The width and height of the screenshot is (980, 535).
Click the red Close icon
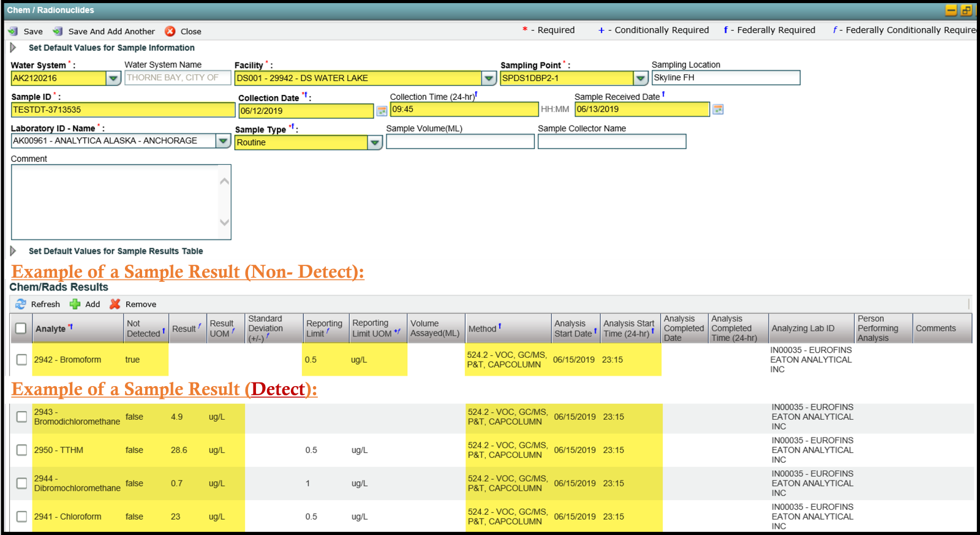coord(170,31)
